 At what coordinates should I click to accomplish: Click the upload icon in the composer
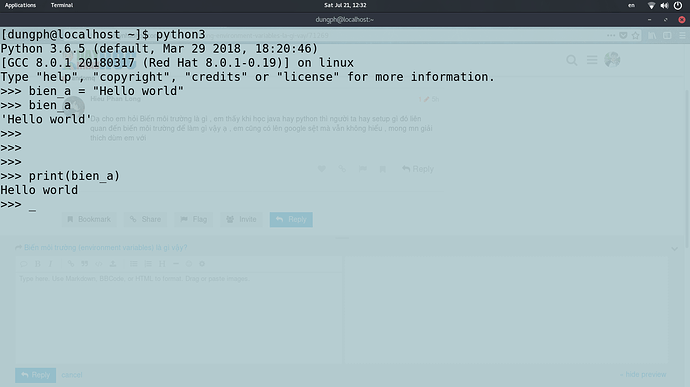pos(113,264)
